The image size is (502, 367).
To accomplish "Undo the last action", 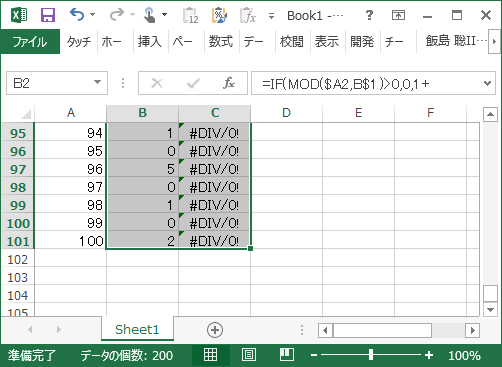I will coord(77,15).
